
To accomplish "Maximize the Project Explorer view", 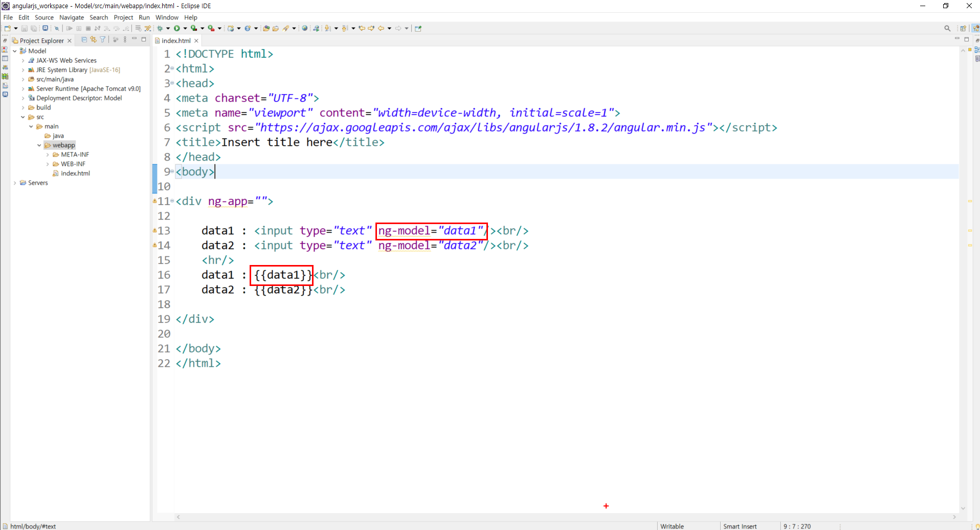I will (144, 39).
